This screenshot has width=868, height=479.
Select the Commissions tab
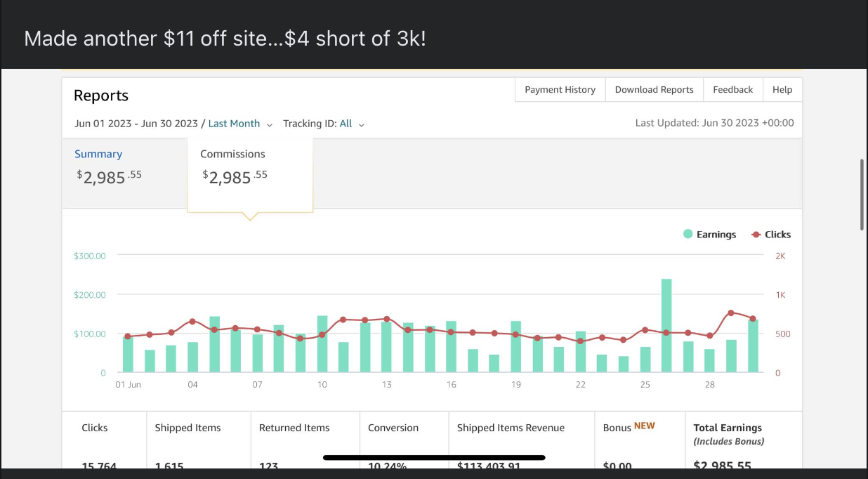232,154
